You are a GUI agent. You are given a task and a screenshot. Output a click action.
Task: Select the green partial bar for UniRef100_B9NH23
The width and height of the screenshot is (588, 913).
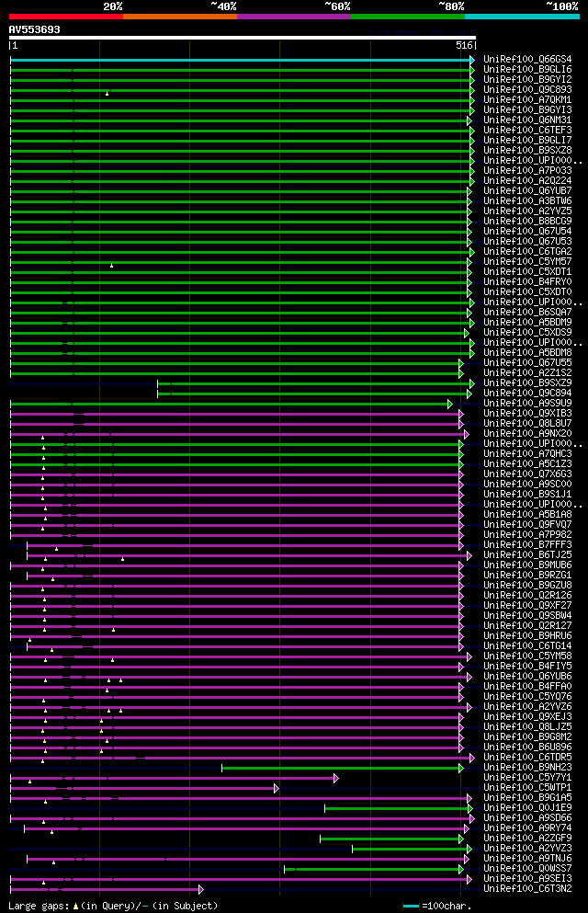pyautogui.click(x=341, y=768)
